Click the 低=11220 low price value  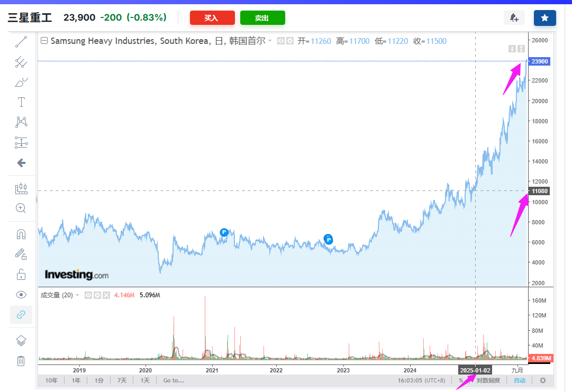point(392,41)
